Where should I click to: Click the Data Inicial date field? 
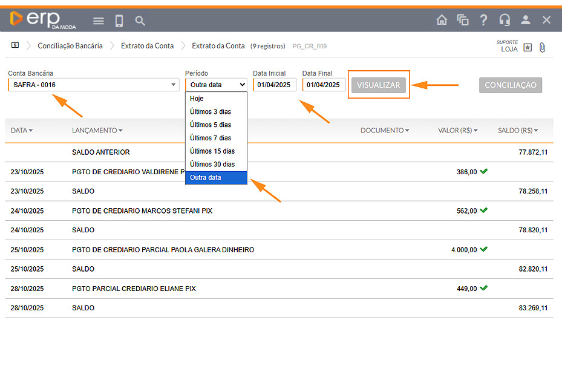(275, 85)
